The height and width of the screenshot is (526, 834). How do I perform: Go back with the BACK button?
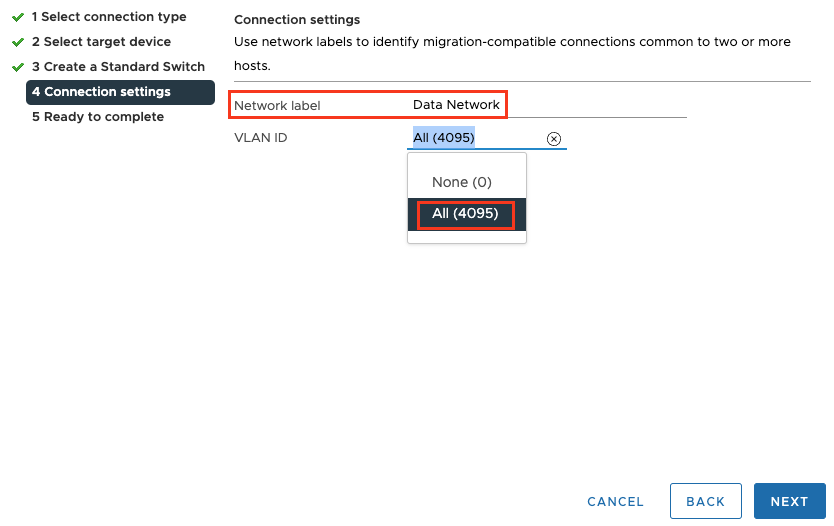[705, 501]
